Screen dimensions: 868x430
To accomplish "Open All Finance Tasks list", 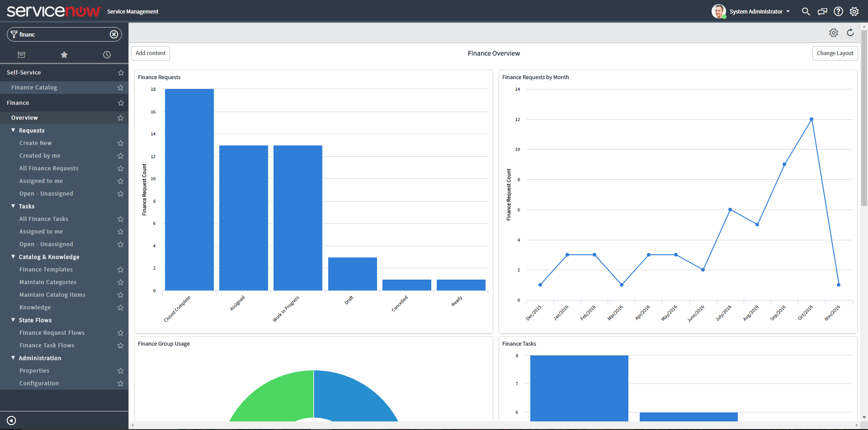I will (x=44, y=219).
